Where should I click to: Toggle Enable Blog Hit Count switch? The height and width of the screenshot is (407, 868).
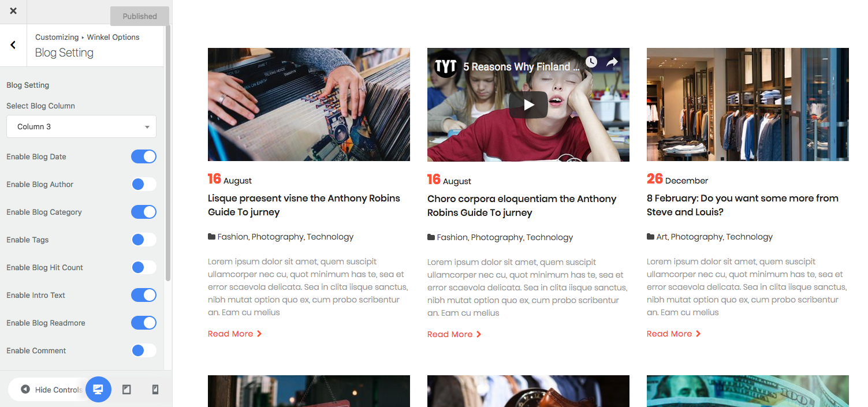point(144,267)
